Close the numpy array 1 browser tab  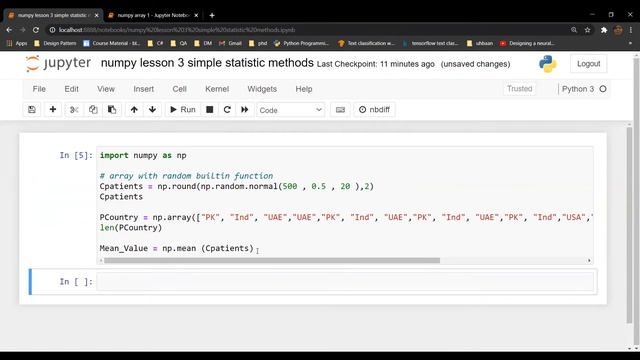tap(196, 16)
